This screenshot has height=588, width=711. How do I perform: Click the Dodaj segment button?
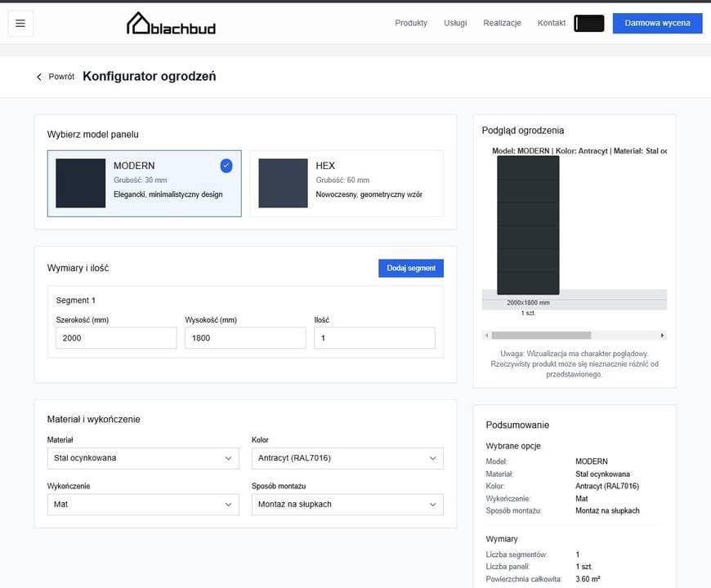click(411, 268)
